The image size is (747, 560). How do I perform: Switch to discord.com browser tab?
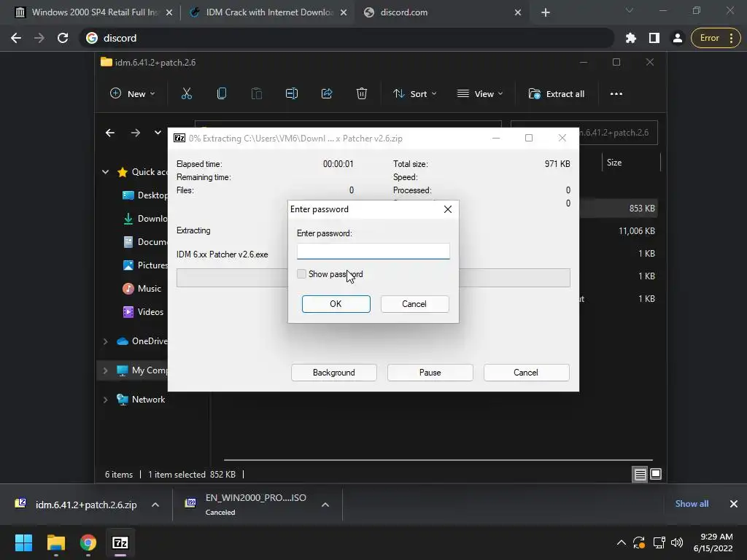(x=441, y=12)
